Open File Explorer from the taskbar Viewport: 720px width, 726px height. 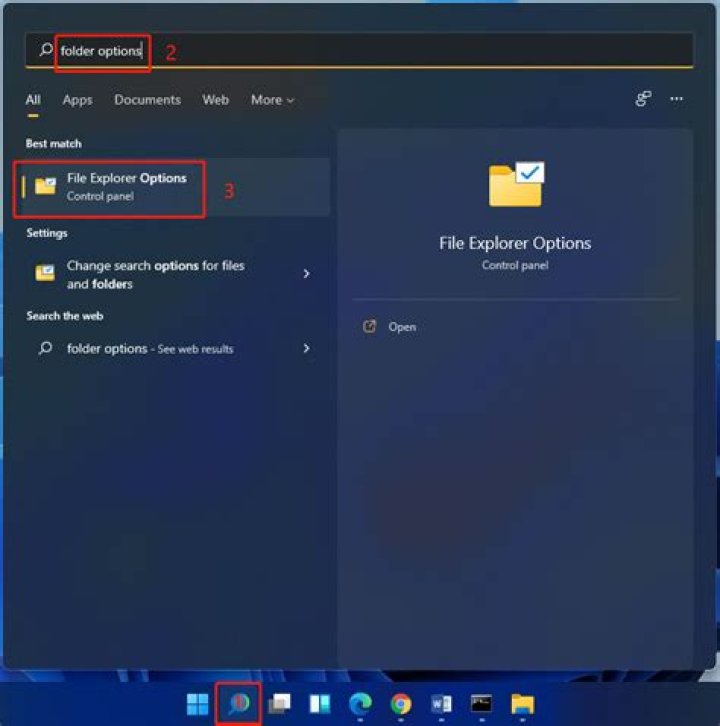[522, 704]
